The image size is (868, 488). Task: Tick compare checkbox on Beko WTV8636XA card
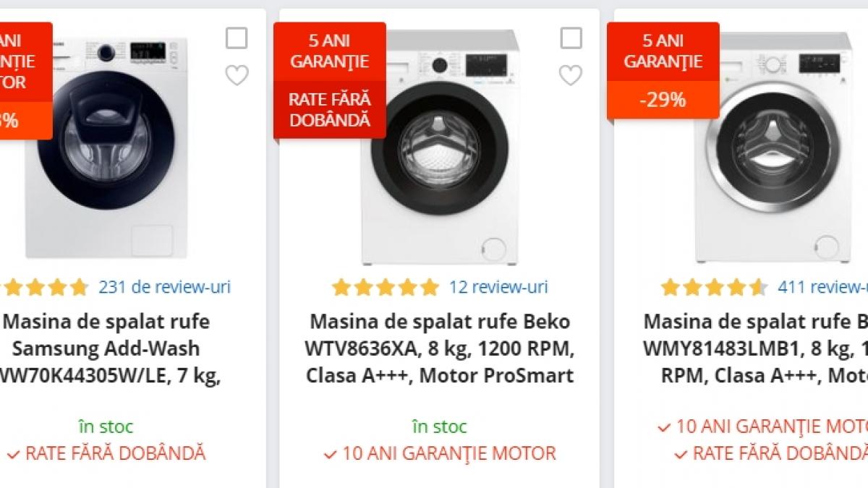click(571, 38)
